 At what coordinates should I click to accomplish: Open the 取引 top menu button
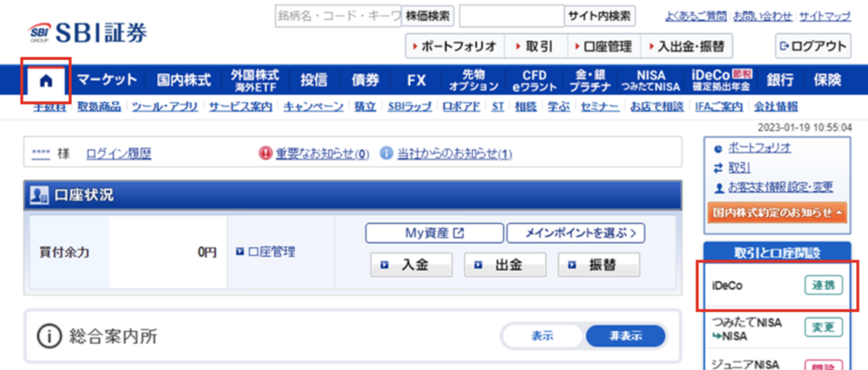point(536,46)
